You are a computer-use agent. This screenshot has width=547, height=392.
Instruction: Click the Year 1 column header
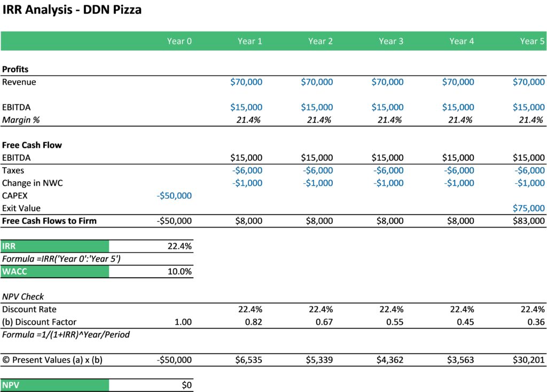coord(250,41)
